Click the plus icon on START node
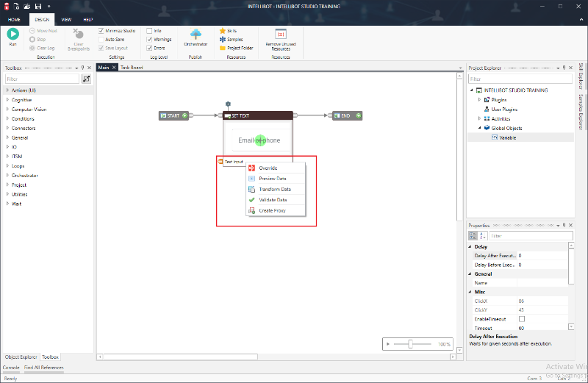The height and width of the screenshot is (383, 588). point(185,115)
